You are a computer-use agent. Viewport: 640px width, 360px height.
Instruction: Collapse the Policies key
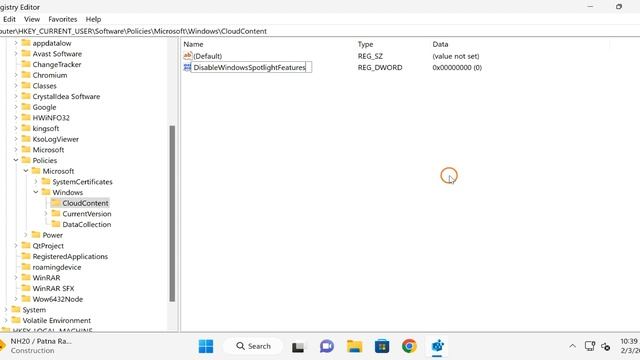16,160
